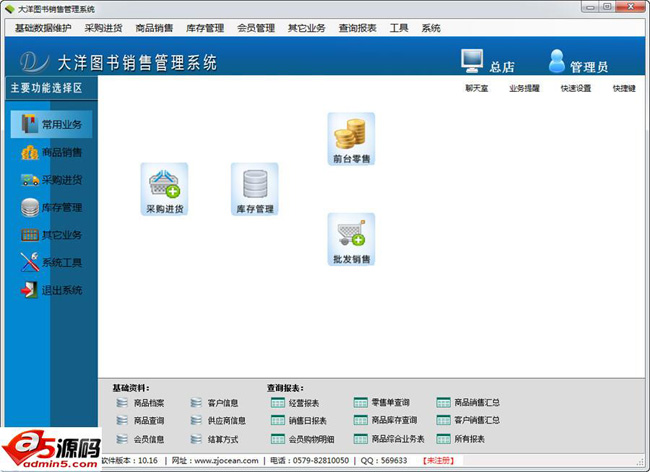Viewport: 650px width, 472px height.
Task: Open the 库存管理 database icon
Action: pyautogui.click(x=255, y=189)
